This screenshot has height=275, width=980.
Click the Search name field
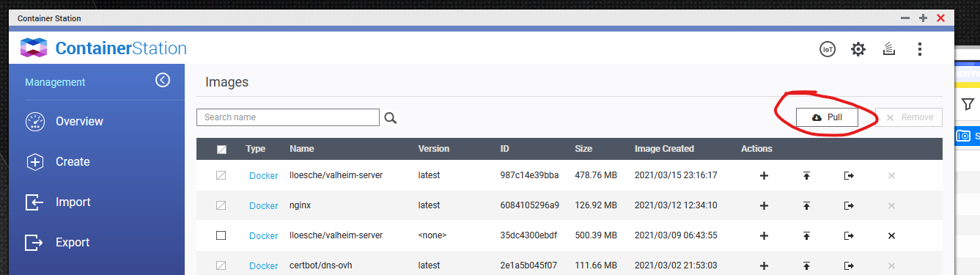point(288,117)
